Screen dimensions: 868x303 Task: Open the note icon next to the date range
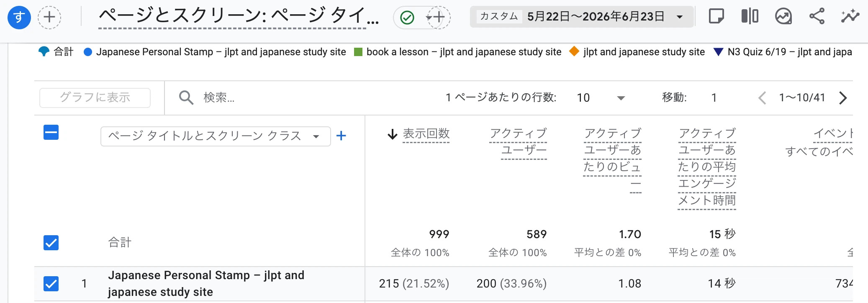tap(716, 17)
